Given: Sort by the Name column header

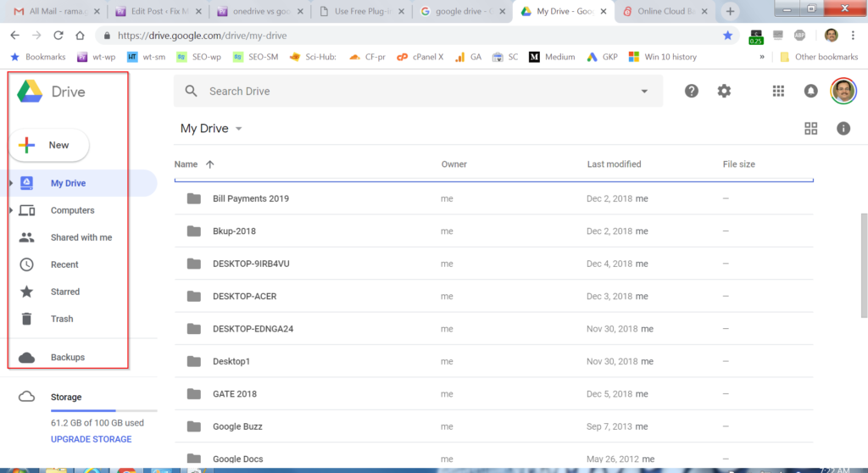Looking at the screenshot, I should (186, 164).
